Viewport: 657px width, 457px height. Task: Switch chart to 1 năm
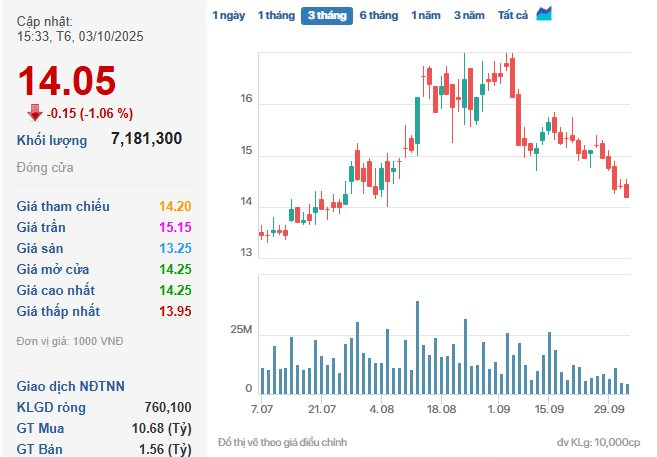coord(427,16)
